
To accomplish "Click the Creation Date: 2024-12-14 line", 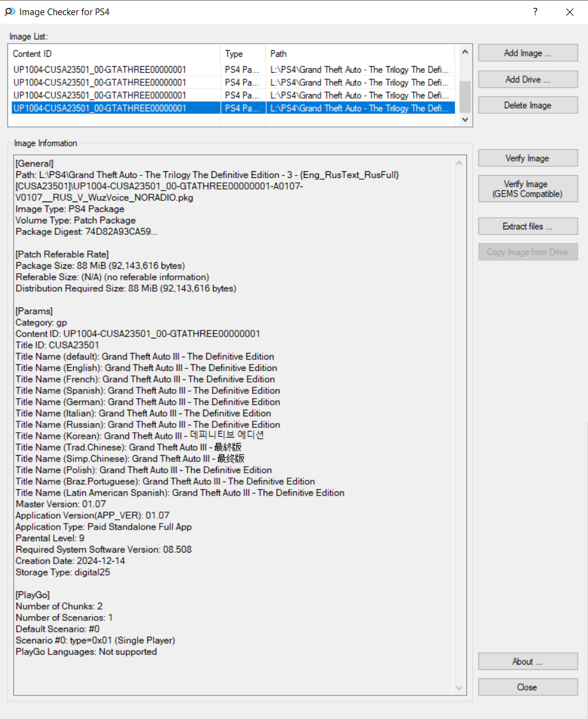I will (x=70, y=561).
